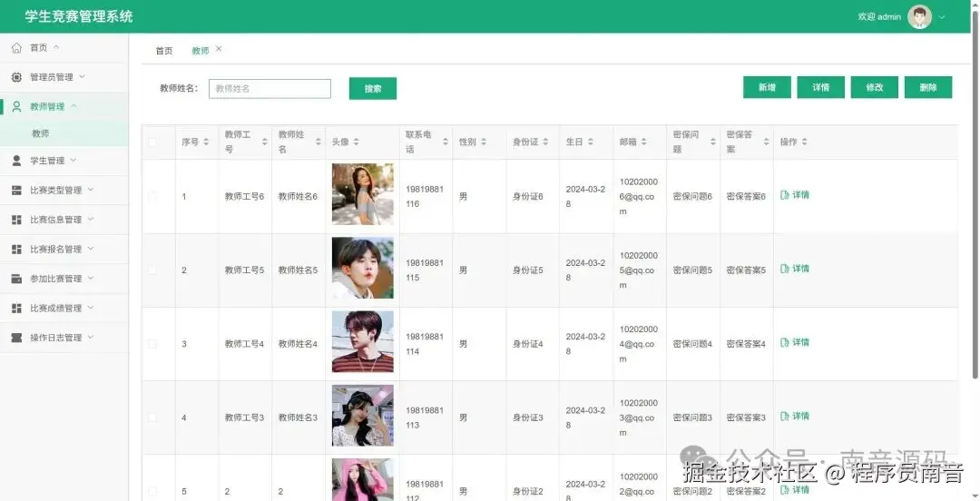The height and width of the screenshot is (501, 980).
Task: Open the admin user dropdown arrow
Action: point(942,17)
